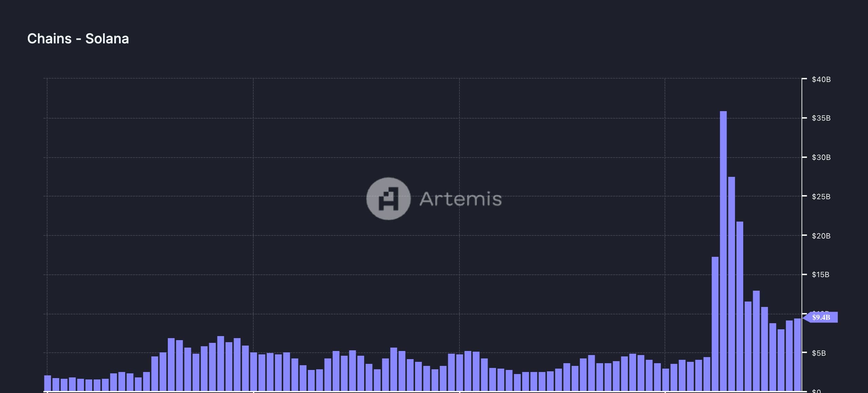This screenshot has width=868, height=393.
Task: Click the $20B axis label
Action: click(x=821, y=236)
